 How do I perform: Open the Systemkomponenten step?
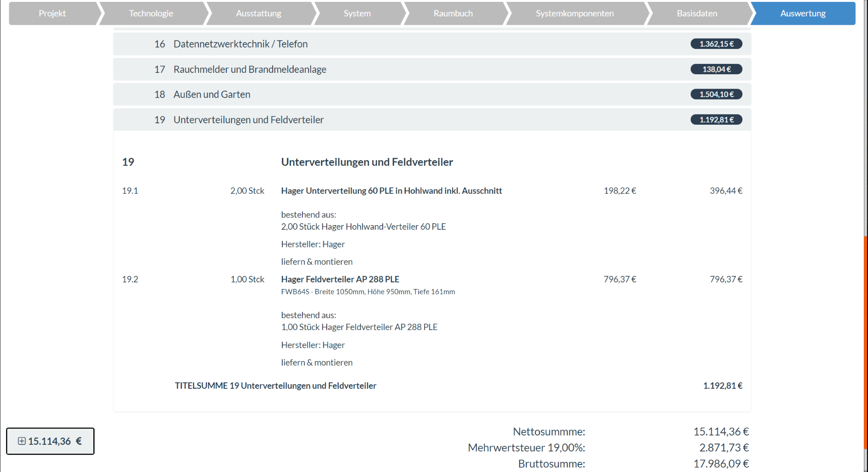574,14
